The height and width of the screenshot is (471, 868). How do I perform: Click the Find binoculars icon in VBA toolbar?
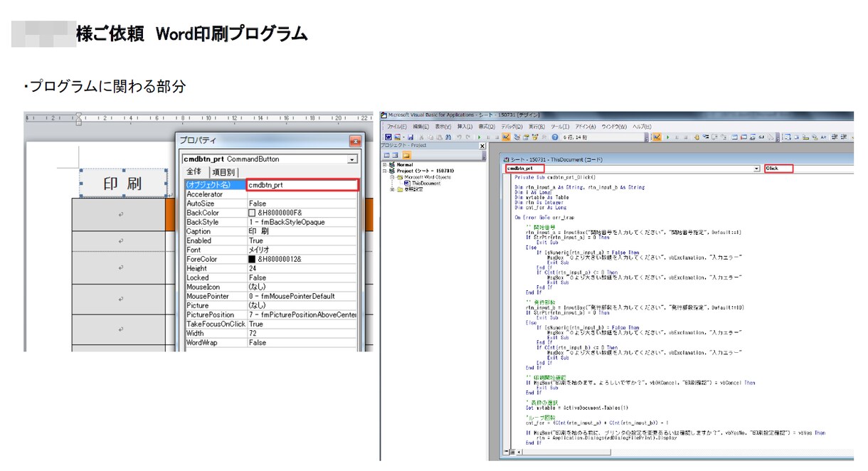(x=448, y=137)
